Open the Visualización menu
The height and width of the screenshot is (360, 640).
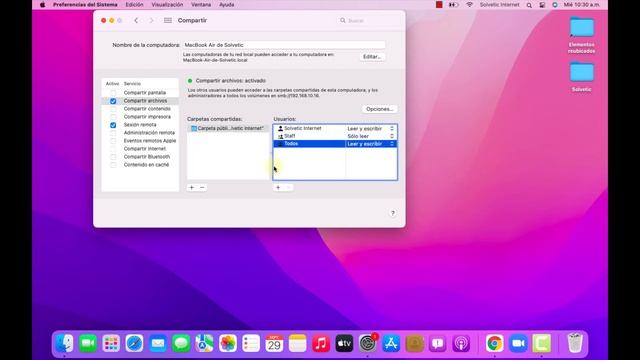[167, 5]
